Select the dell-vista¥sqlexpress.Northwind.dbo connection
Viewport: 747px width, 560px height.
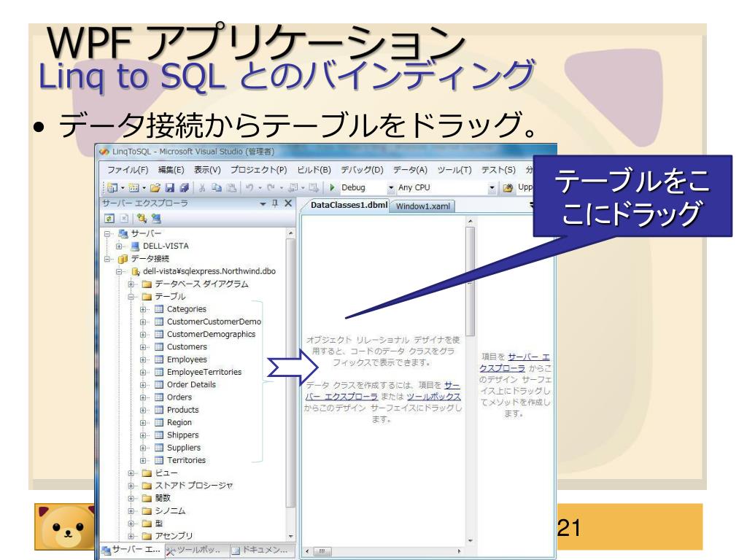(x=209, y=271)
